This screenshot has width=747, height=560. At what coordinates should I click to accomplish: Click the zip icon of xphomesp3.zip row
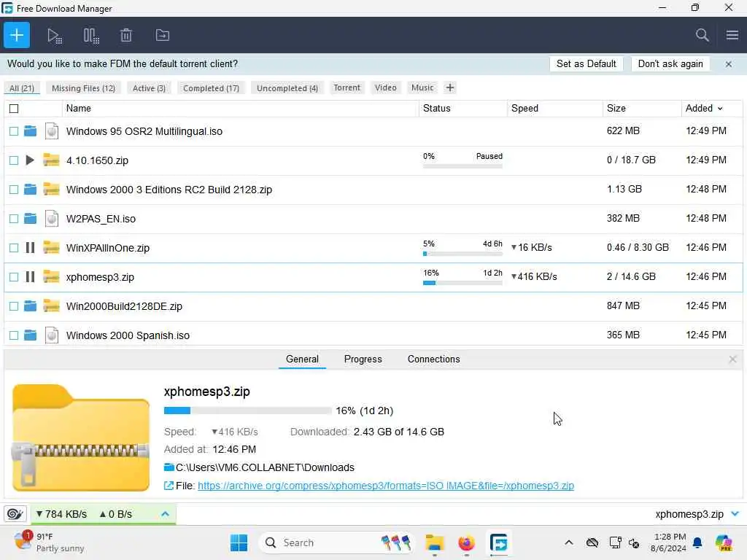coord(52,276)
